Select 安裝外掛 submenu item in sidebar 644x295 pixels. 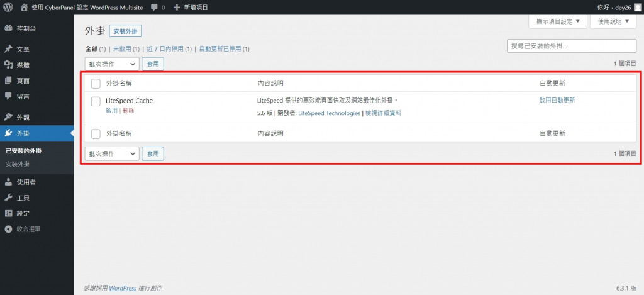18,164
